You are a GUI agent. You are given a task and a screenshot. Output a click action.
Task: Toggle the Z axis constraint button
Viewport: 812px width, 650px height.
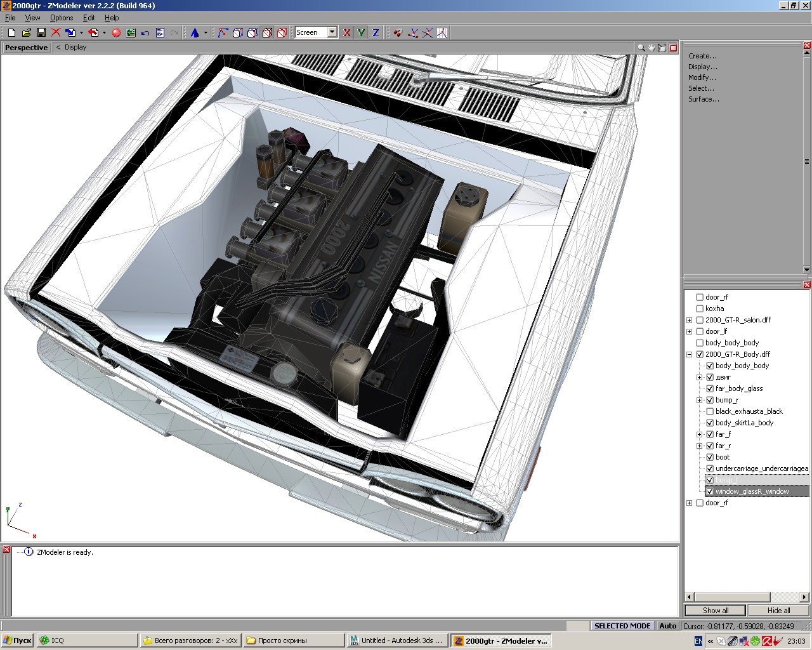pyautogui.click(x=376, y=32)
